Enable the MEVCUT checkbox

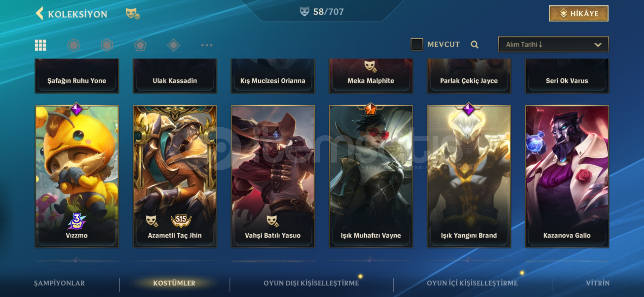(417, 44)
